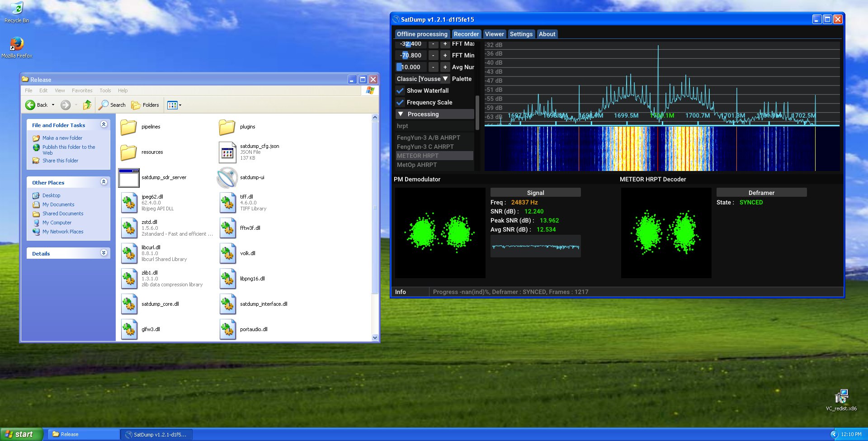Select the satdump_interface.dll file icon

coord(227,304)
